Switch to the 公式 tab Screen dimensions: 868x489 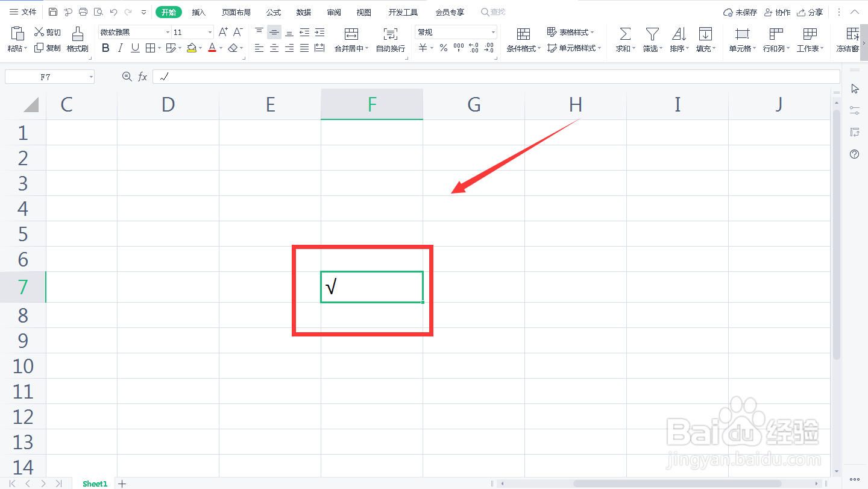(x=274, y=12)
